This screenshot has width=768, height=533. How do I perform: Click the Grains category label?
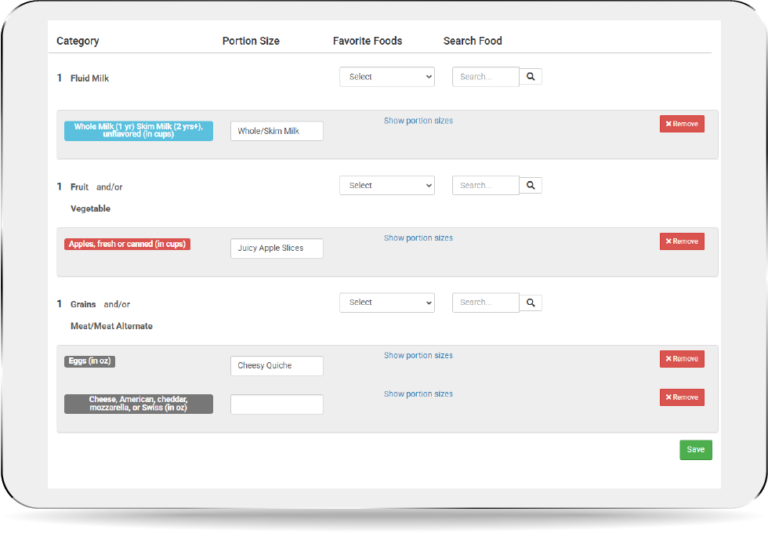(x=83, y=304)
